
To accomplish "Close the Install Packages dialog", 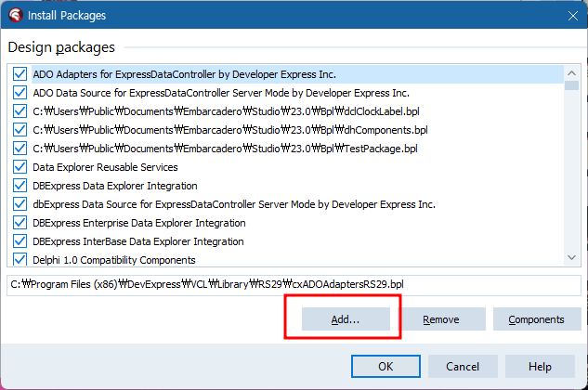I will pos(572,16).
